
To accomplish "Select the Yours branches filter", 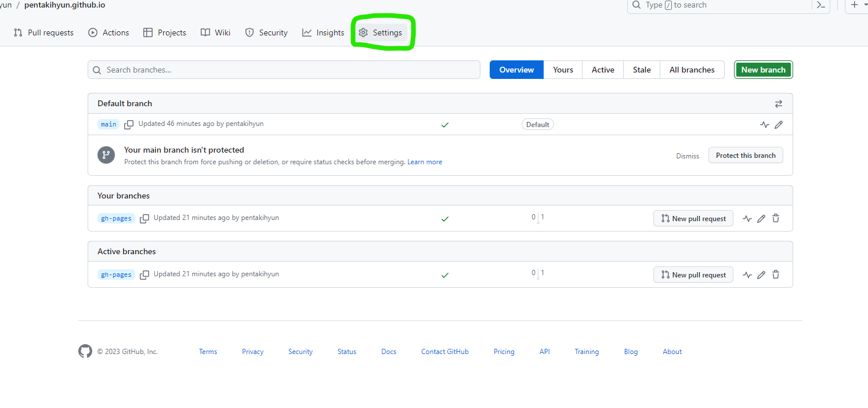I will pyautogui.click(x=563, y=70).
